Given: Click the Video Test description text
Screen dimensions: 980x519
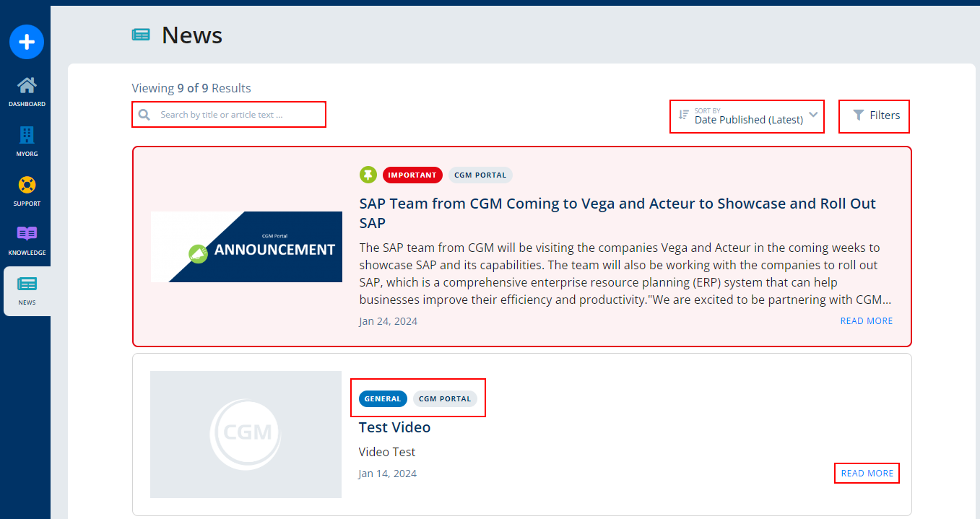Looking at the screenshot, I should [x=387, y=452].
